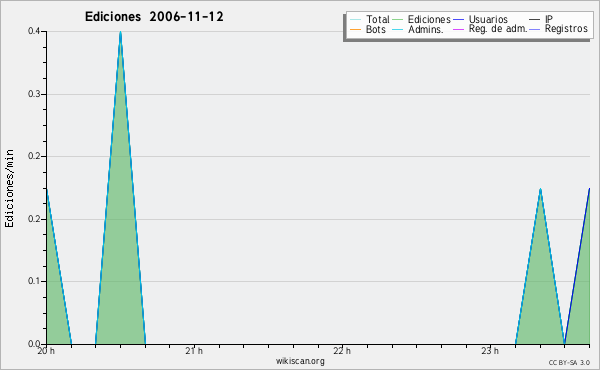Click the wikiscan.org text below chart
Image resolution: width=600 pixels, height=370 pixels.
[x=300, y=361]
